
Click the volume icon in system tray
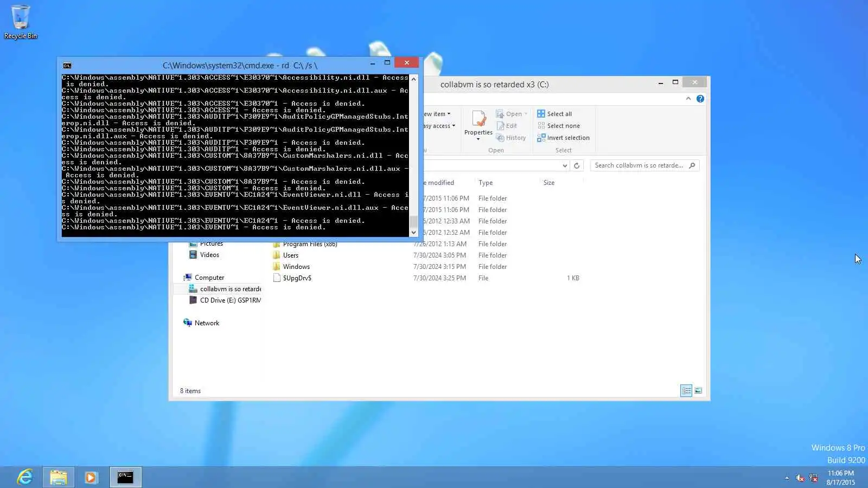coord(800,478)
